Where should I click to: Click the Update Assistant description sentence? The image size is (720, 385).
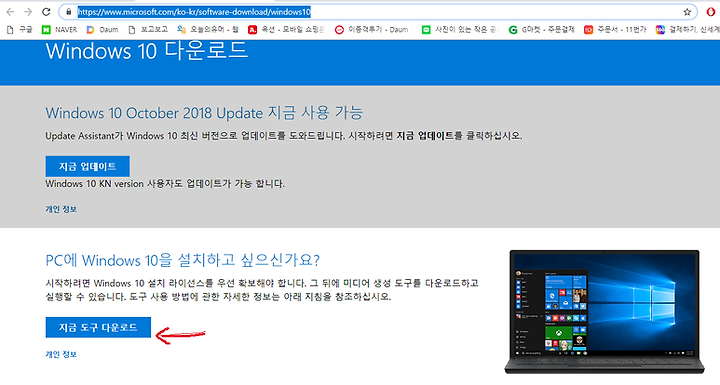click(283, 136)
